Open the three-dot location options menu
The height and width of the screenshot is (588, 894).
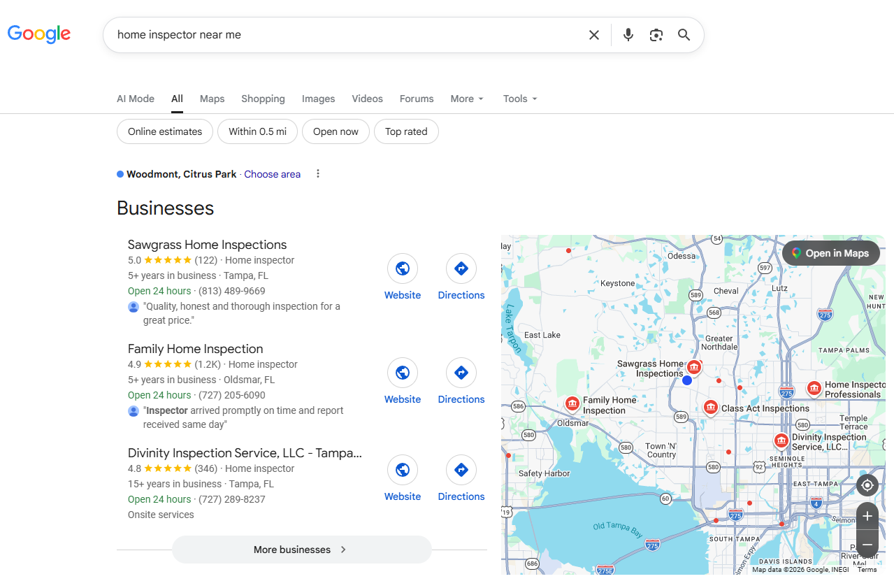point(318,174)
